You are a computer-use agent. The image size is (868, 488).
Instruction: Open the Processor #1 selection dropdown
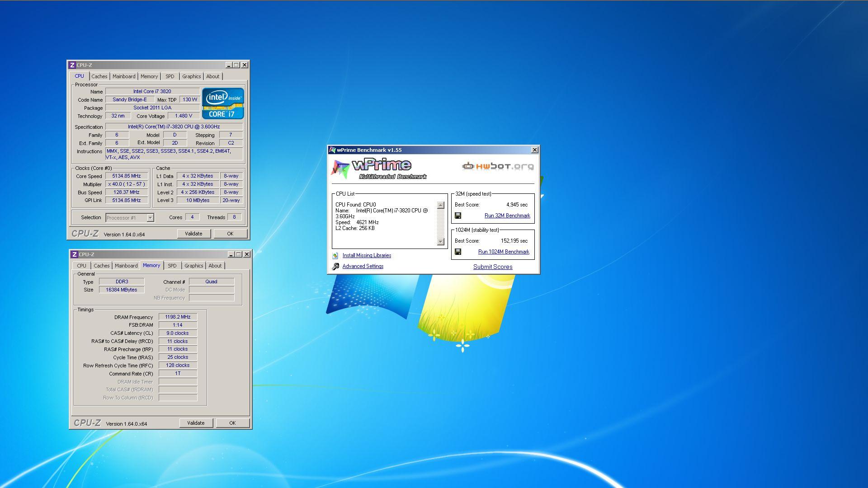(x=150, y=218)
